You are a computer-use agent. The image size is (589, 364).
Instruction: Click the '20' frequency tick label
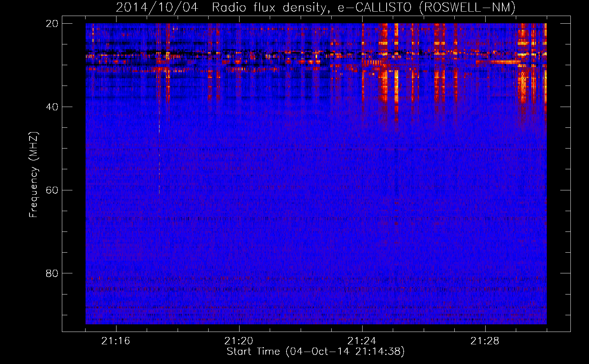tap(52, 24)
